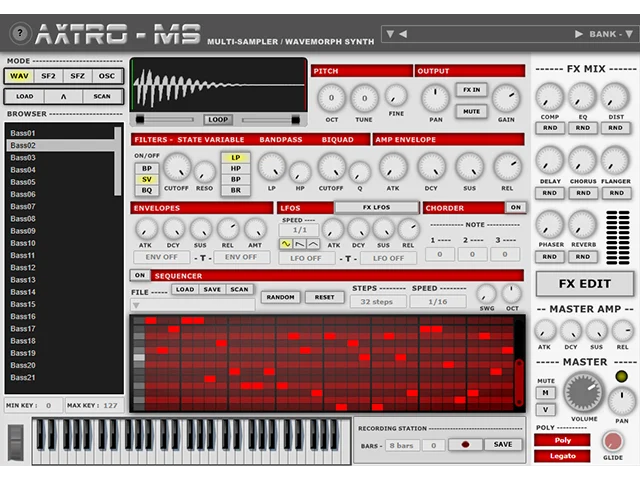
Task: Click the browser SCAN button
Action: tap(102, 97)
